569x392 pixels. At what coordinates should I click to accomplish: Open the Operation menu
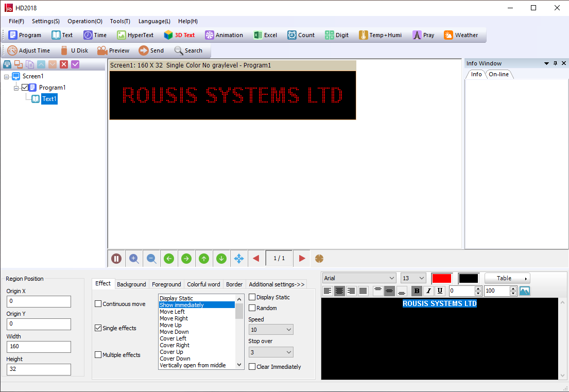(85, 21)
